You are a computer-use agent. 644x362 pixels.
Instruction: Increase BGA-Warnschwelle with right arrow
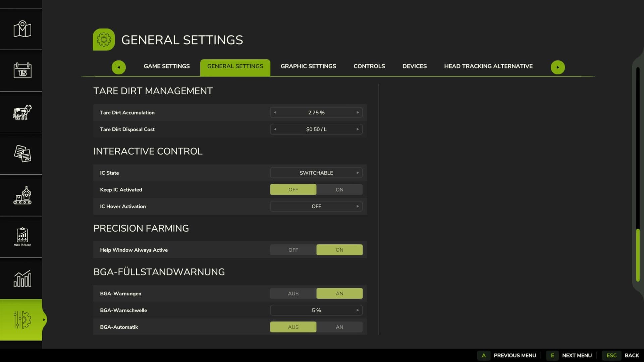click(x=358, y=310)
